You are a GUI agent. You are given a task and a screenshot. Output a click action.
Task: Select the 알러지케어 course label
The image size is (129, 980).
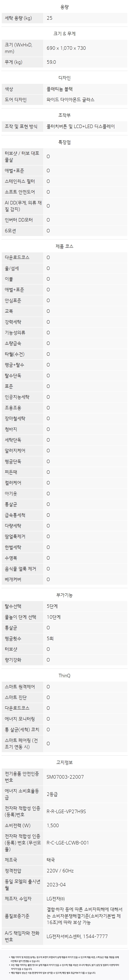[x=16, y=450]
